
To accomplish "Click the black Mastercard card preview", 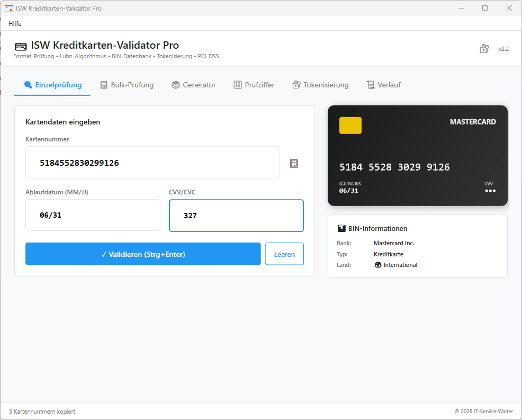I will click(418, 155).
